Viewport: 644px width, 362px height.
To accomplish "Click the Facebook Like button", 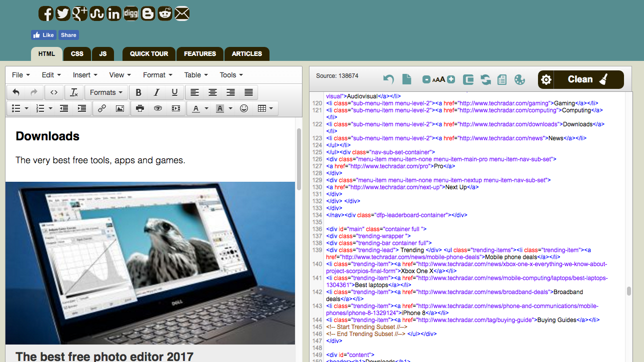I will 43,35.
